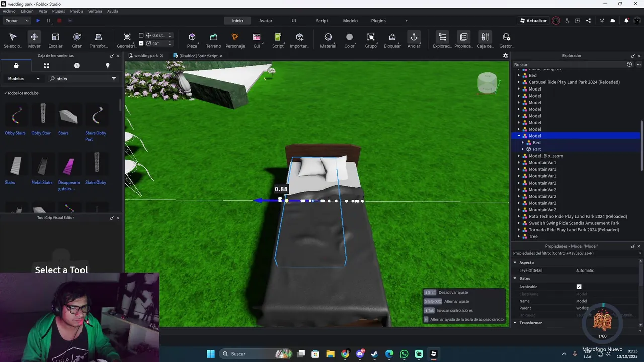The height and width of the screenshot is (362, 644).
Task: Open the Color picker swatch
Action: point(349,40)
